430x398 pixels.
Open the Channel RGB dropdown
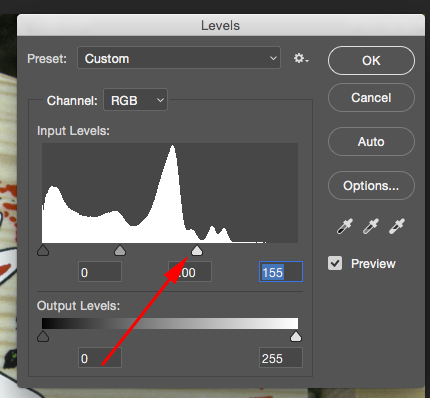point(136,100)
